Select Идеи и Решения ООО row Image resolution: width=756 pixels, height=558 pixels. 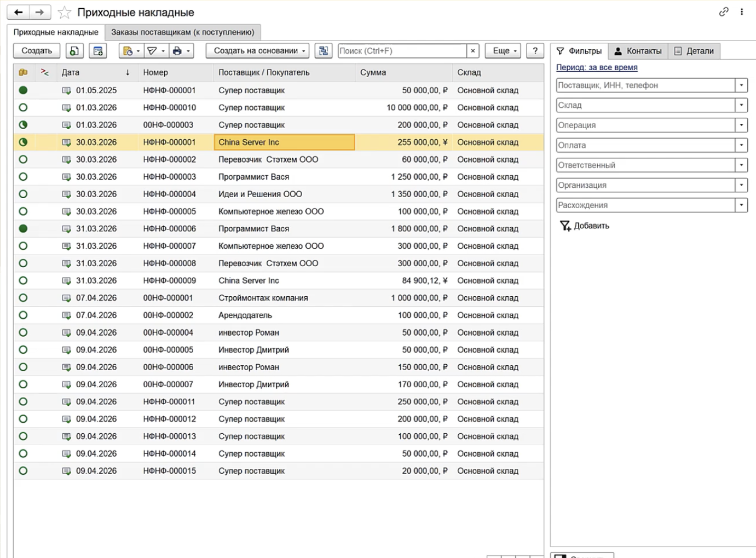279,194
